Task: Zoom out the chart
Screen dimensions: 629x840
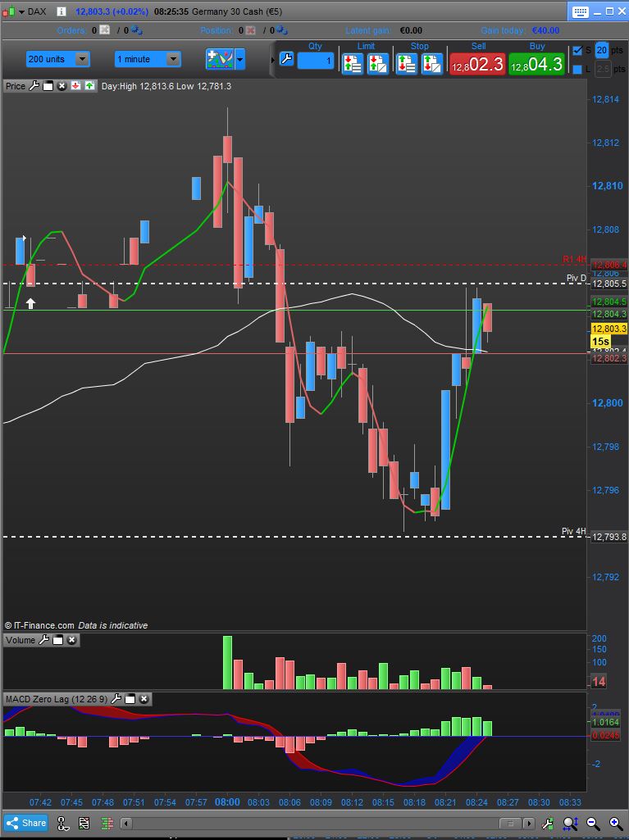Action: point(593,824)
